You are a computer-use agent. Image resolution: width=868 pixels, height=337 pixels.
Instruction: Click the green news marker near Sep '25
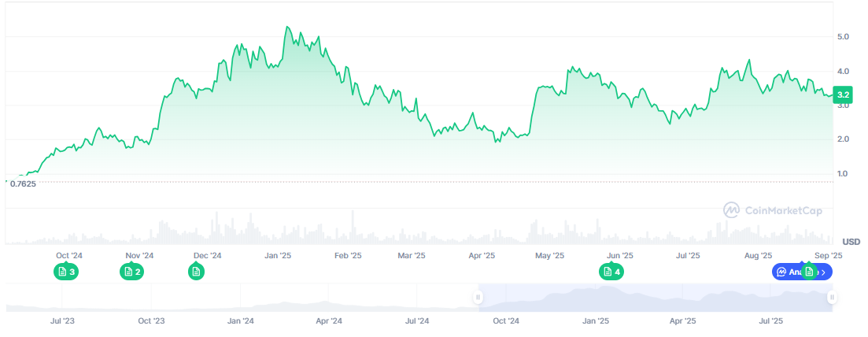click(808, 272)
